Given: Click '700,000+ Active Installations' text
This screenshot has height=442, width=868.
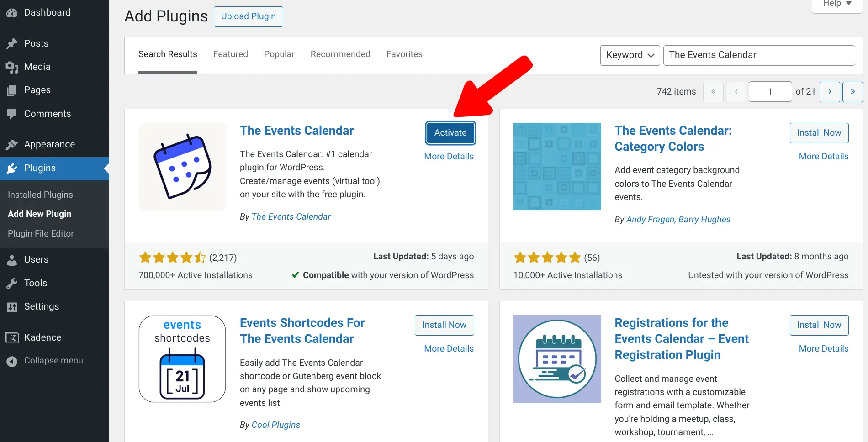Looking at the screenshot, I should (x=195, y=275).
